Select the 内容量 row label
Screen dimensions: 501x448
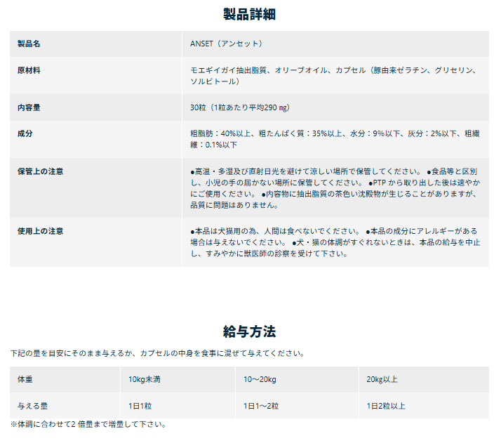coord(29,108)
